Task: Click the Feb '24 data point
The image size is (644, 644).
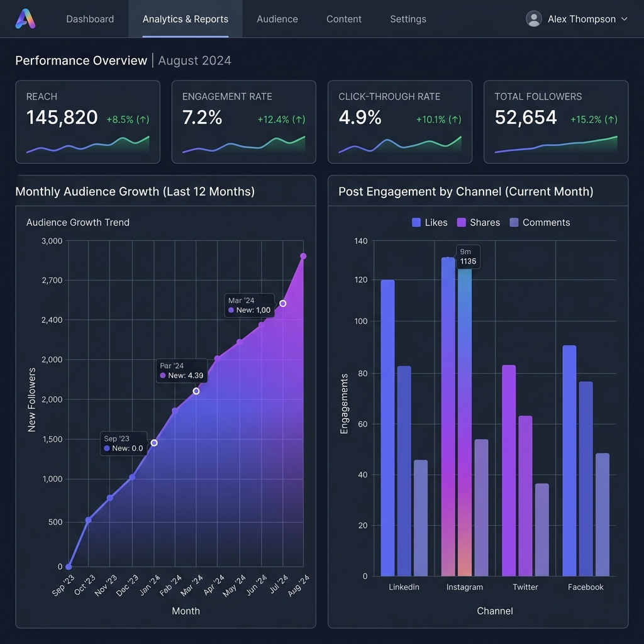Action: (175, 411)
